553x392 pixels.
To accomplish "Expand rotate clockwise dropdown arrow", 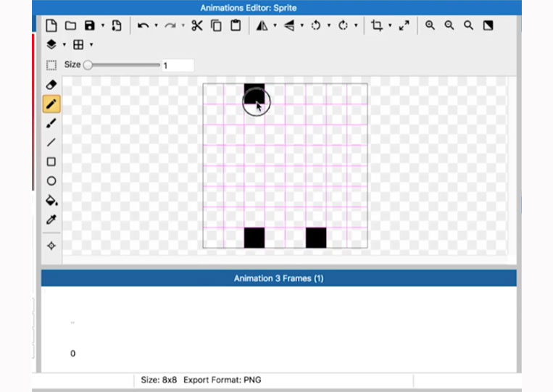I will coord(356,25).
